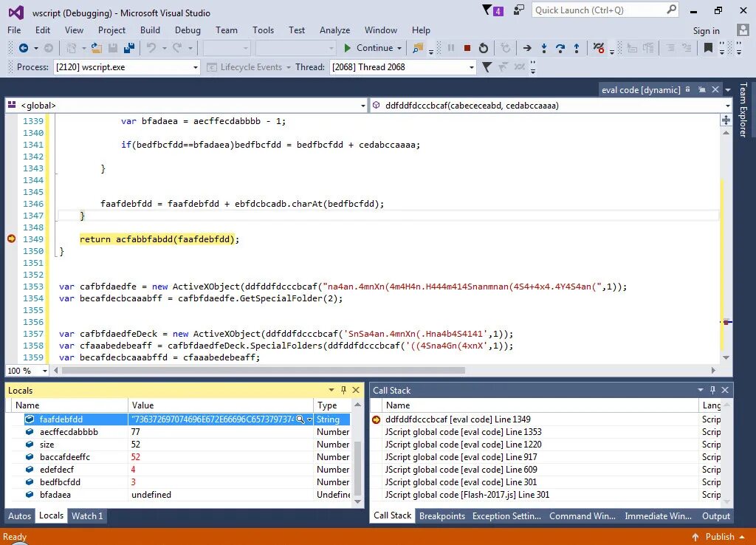The height and width of the screenshot is (545, 756).
Task: Click the Name column header in Call Stack
Action: tap(540, 405)
